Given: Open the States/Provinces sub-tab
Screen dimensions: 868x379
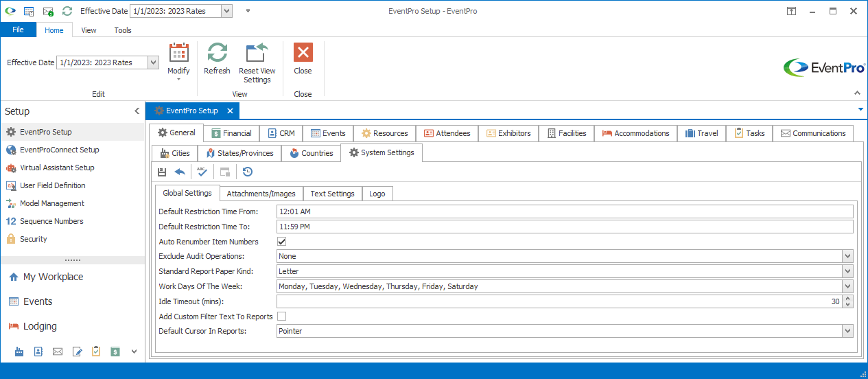Looking at the screenshot, I should click(239, 153).
